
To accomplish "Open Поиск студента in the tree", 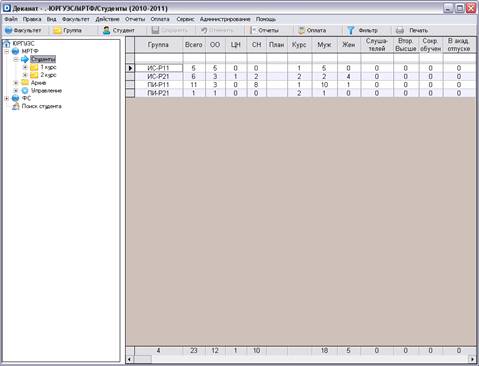I will [41, 106].
